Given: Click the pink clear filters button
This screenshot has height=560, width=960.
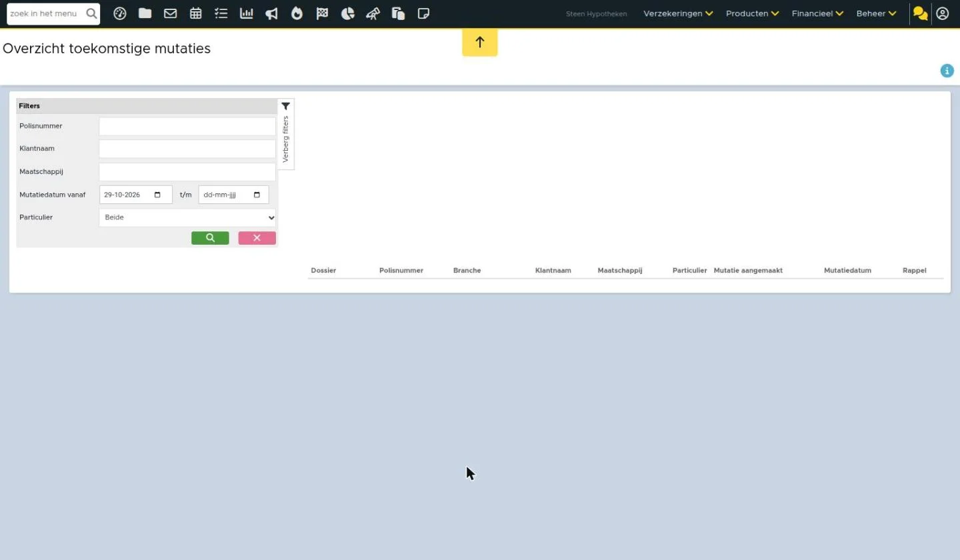Looking at the screenshot, I should (257, 238).
